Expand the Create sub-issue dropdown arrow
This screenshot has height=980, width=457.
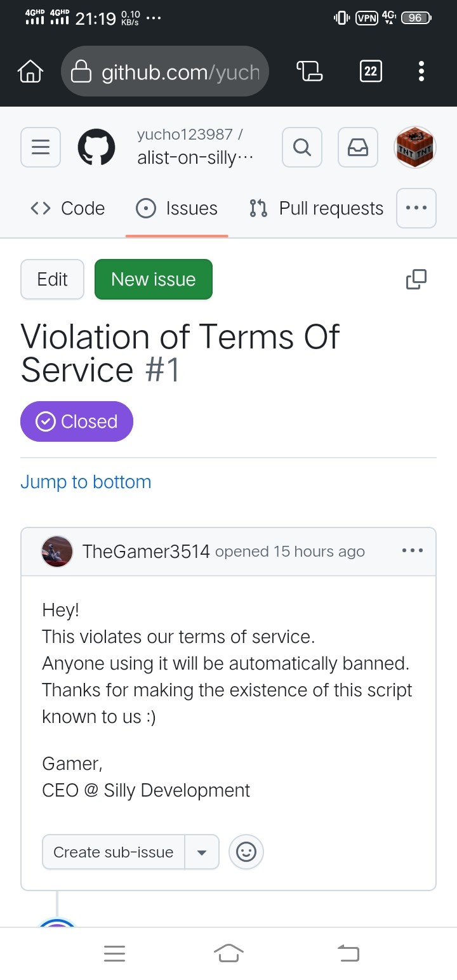[202, 852]
